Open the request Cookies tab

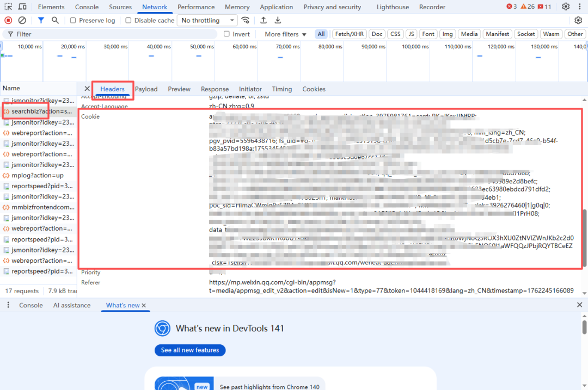(314, 89)
